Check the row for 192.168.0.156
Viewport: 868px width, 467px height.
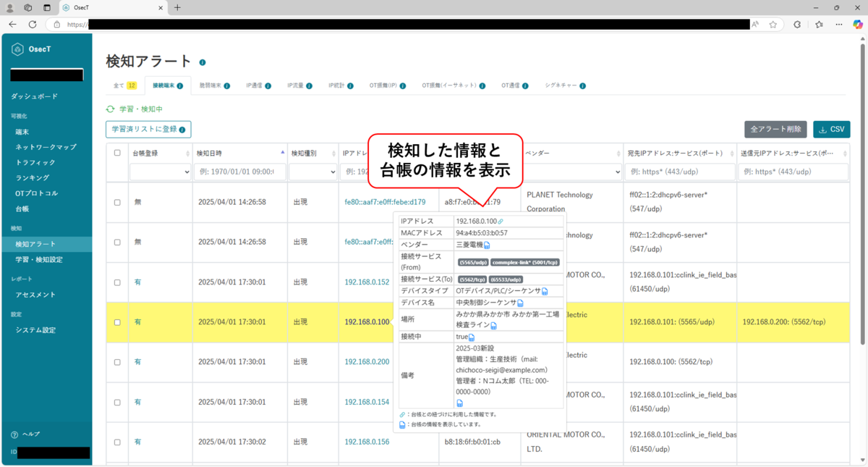(x=117, y=442)
